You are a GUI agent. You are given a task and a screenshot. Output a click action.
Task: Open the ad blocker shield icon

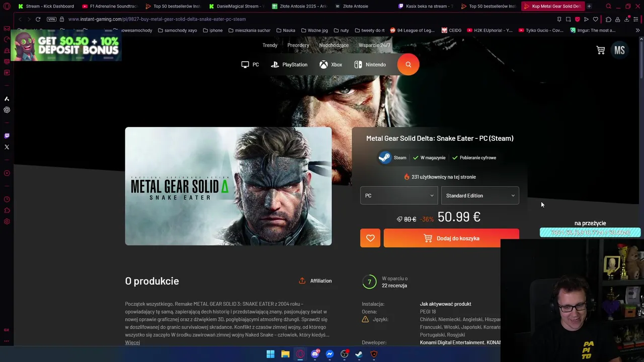pos(577,19)
